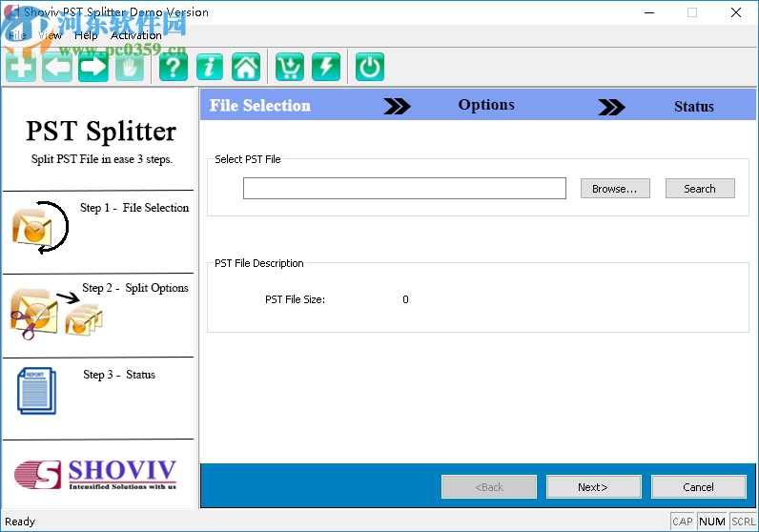This screenshot has width=759, height=532.
Task: Open the File menu
Action: tap(17, 35)
